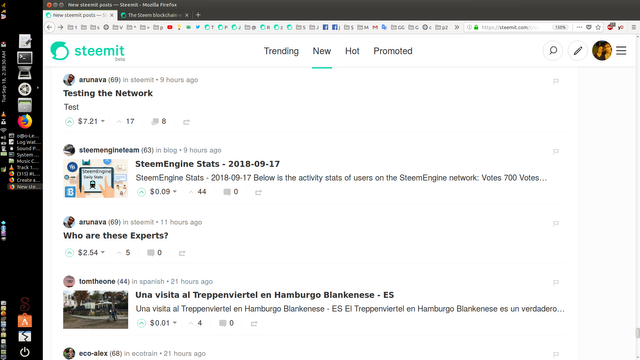Image resolution: width=640 pixels, height=360 pixels.
Task: Visit tomtheone's profile
Action: (97, 281)
